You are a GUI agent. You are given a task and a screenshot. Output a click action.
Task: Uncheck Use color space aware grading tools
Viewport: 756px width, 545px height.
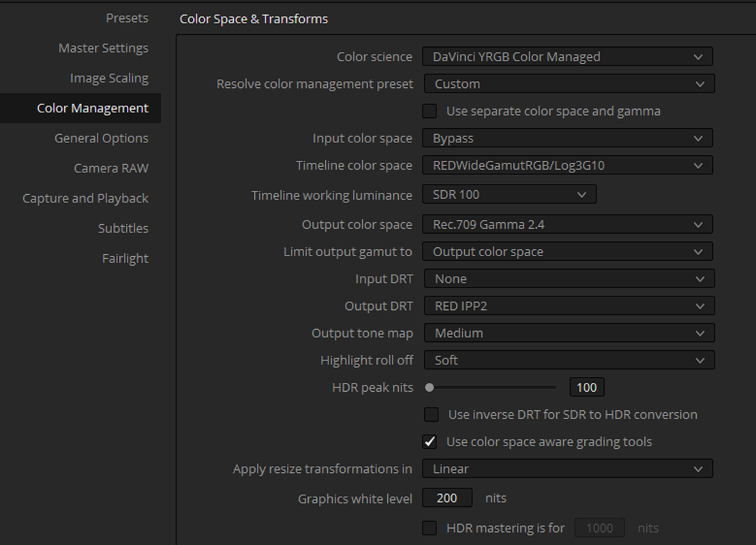429,442
